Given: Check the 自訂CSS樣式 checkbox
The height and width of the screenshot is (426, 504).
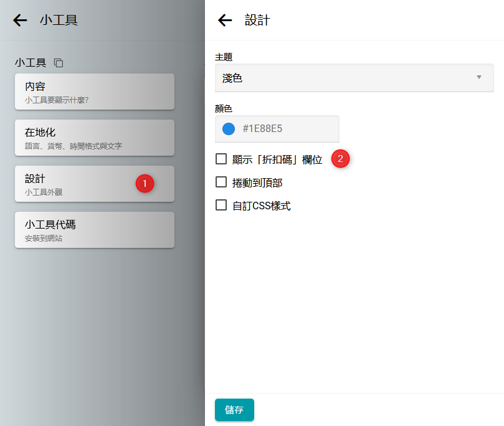Looking at the screenshot, I should [221, 205].
